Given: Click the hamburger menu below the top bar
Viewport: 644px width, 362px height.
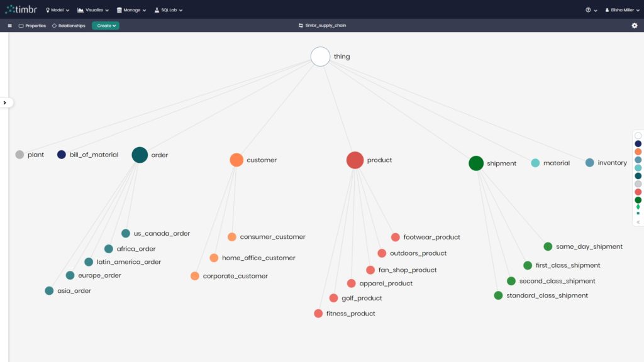Looking at the screenshot, I should click(10, 25).
